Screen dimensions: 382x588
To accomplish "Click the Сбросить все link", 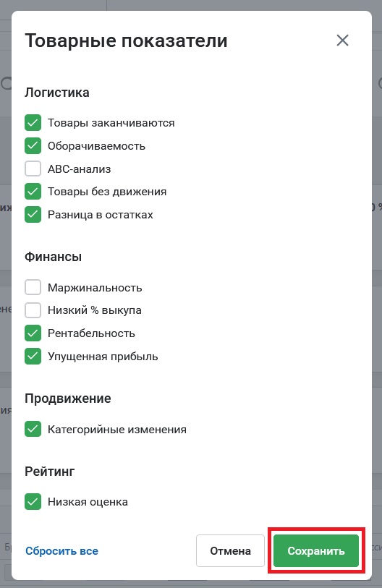I will click(62, 551).
